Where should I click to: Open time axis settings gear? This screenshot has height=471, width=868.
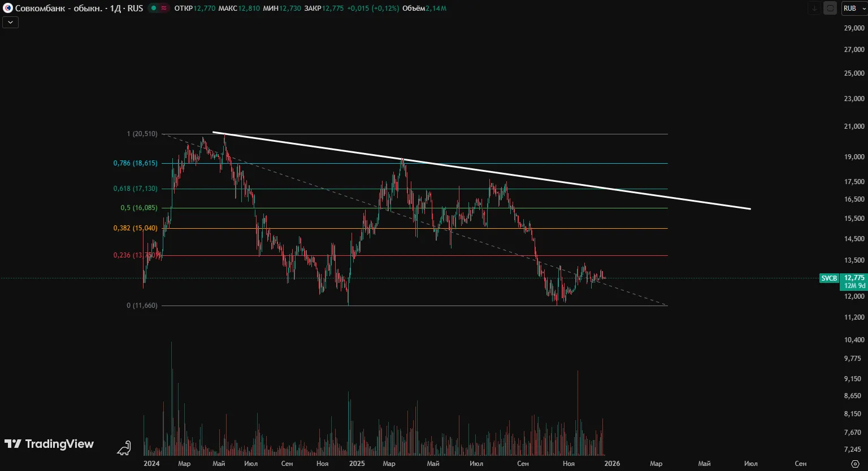(x=854, y=464)
